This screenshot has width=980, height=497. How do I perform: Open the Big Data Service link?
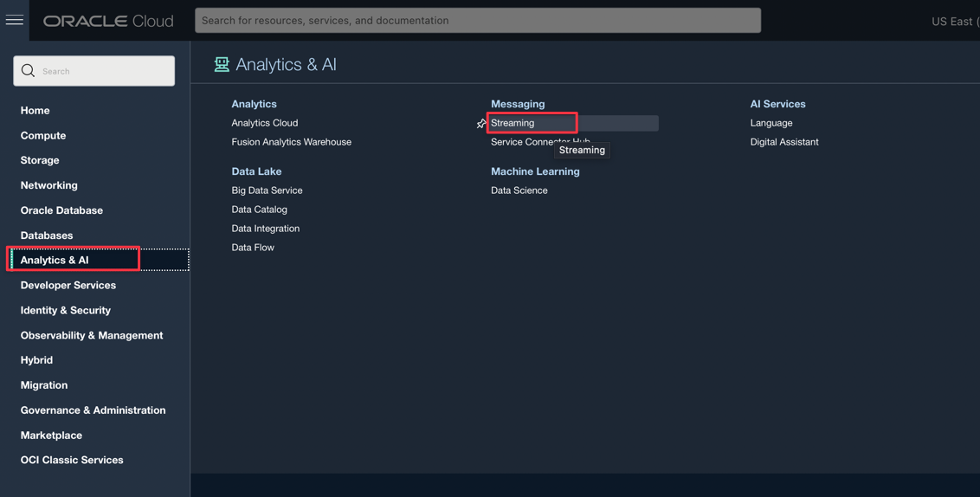267,190
